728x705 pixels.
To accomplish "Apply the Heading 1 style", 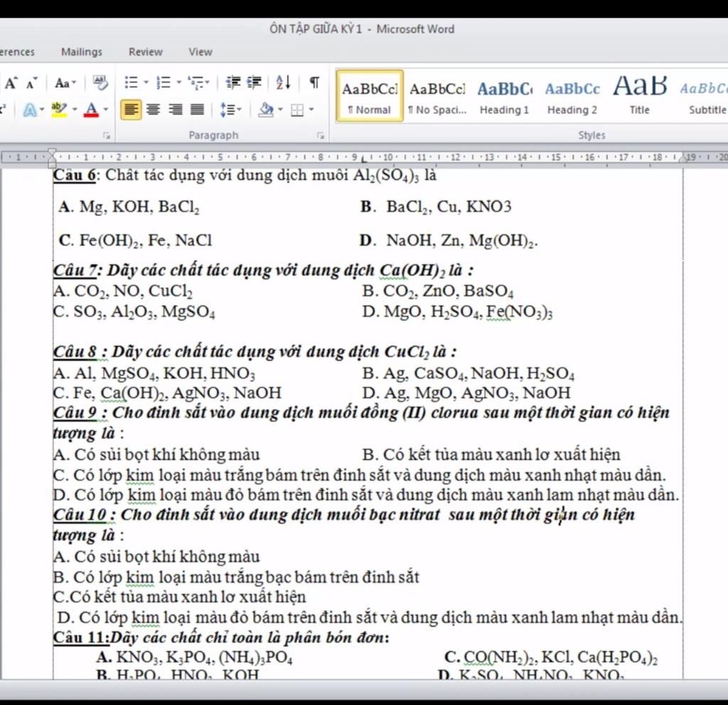I will click(505, 97).
